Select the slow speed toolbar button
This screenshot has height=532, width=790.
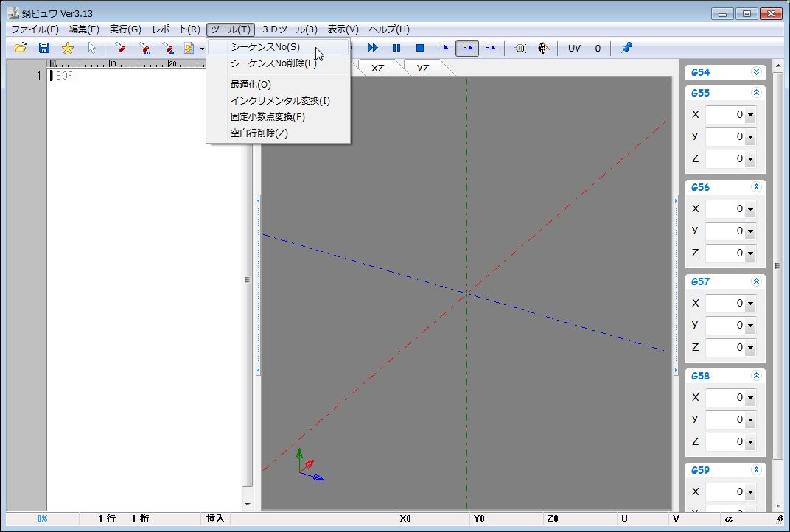point(444,48)
